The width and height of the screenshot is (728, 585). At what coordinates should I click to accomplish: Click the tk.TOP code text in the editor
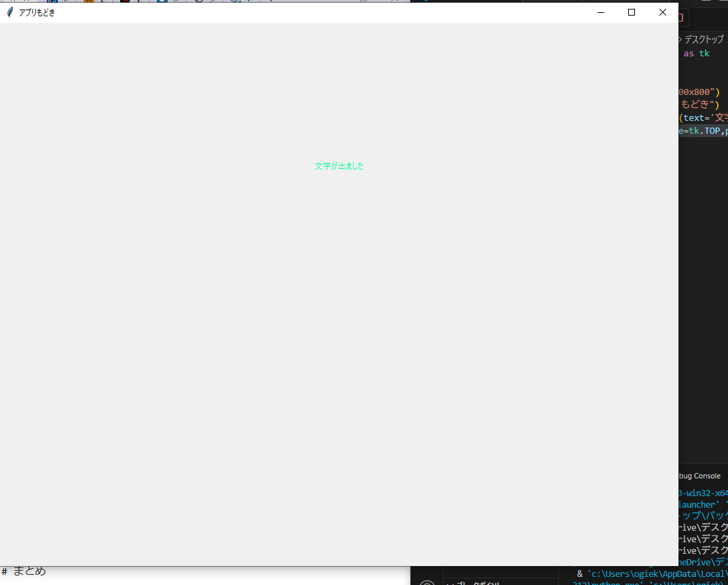(x=704, y=131)
